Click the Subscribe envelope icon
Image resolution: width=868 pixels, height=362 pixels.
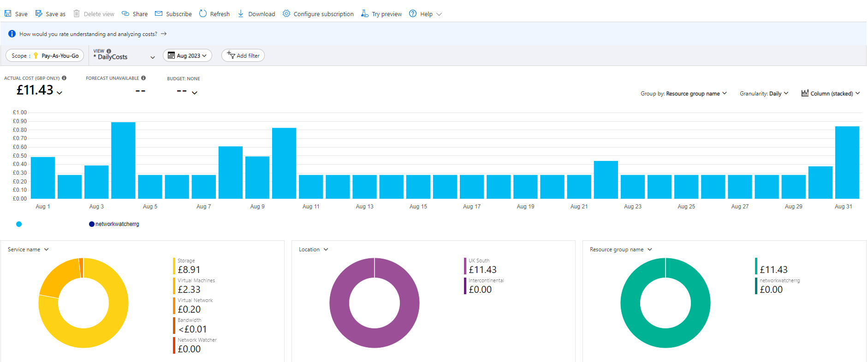pos(159,14)
